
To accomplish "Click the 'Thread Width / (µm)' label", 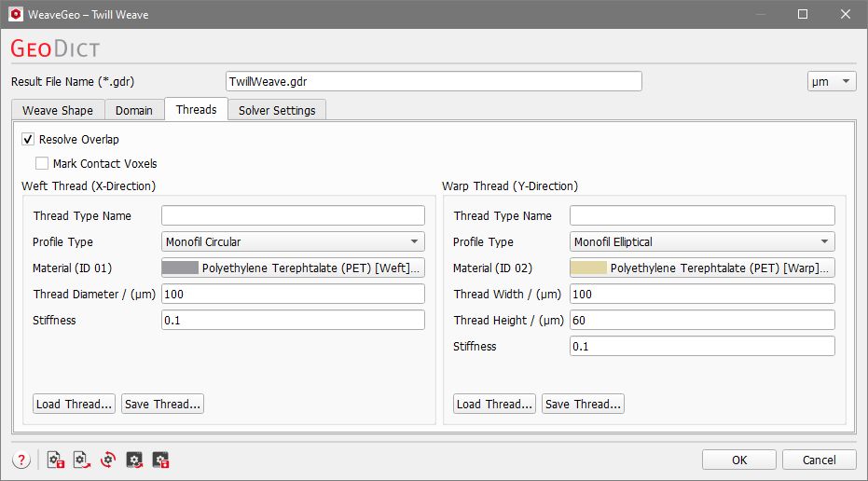I will click(x=507, y=294).
